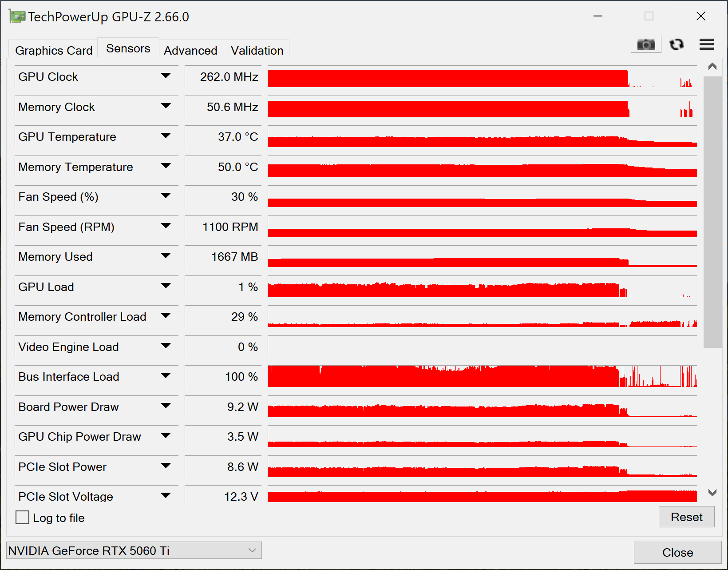
Task: Click the scrollbar down arrow
Action: click(x=712, y=492)
